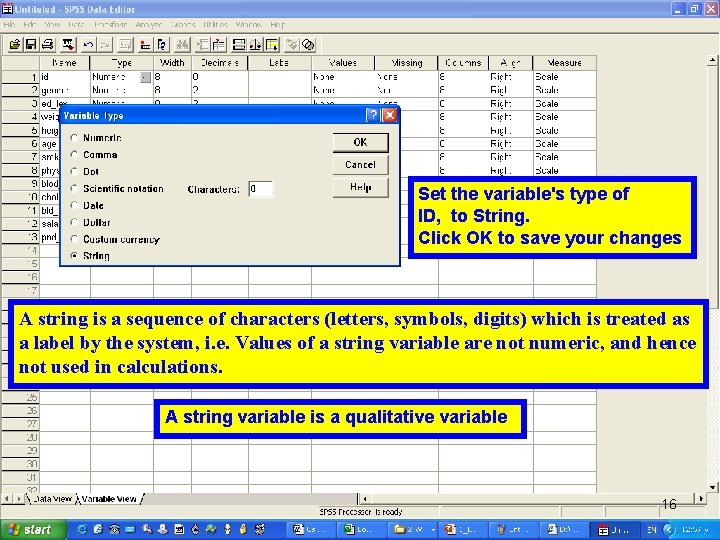Select the Date radio button

74,205
